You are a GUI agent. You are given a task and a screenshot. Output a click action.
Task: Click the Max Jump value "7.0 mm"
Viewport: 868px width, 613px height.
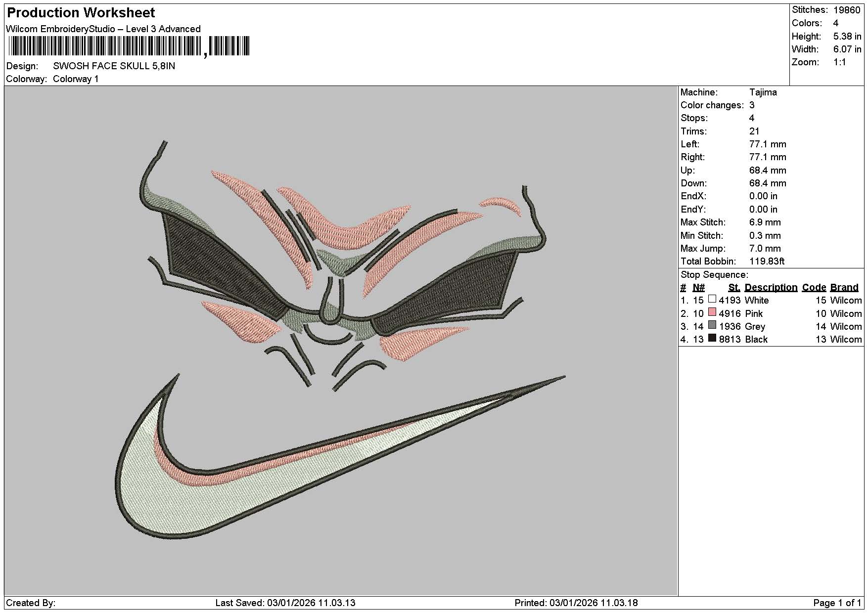point(765,248)
